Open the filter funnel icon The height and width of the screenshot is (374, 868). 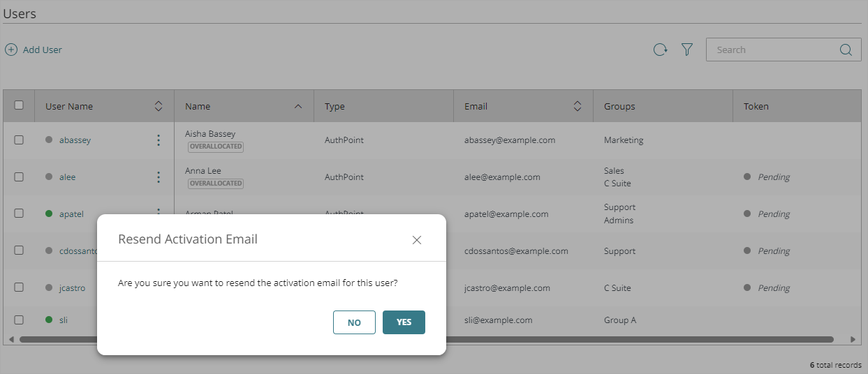click(687, 50)
